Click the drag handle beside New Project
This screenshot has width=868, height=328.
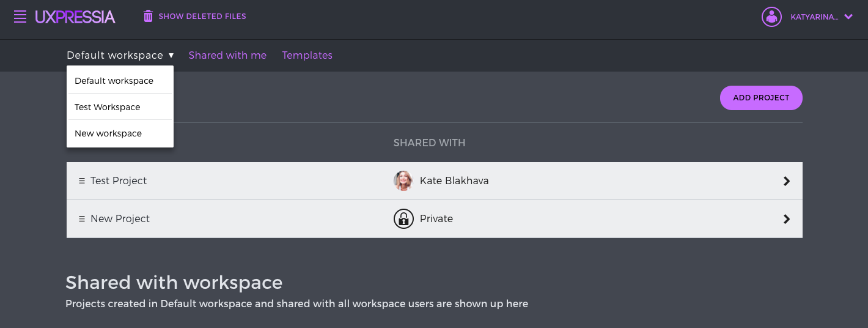coord(82,219)
